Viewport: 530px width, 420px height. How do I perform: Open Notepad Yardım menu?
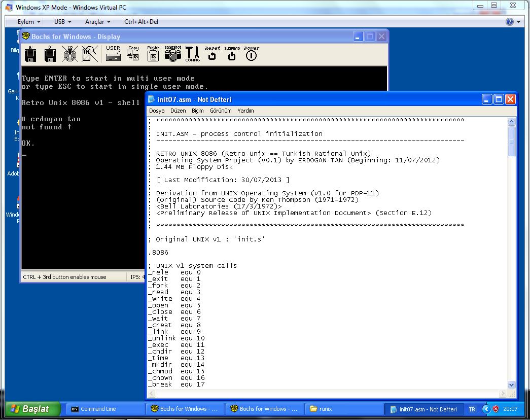point(245,111)
